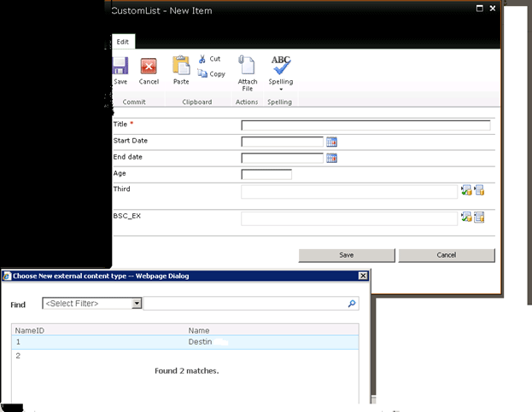
Task: Click the Save button at form bottom
Action: pyautogui.click(x=347, y=255)
